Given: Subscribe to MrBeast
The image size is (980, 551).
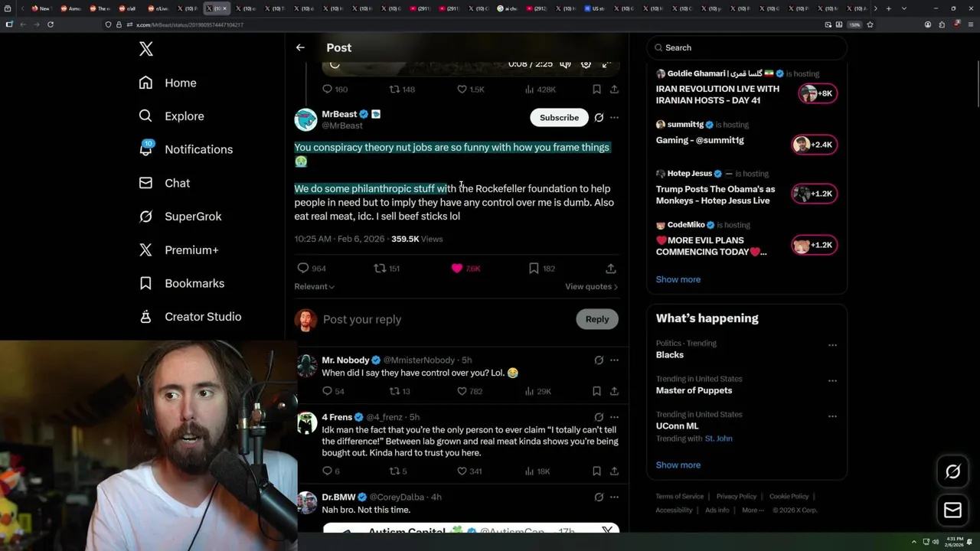Looking at the screenshot, I should (559, 117).
